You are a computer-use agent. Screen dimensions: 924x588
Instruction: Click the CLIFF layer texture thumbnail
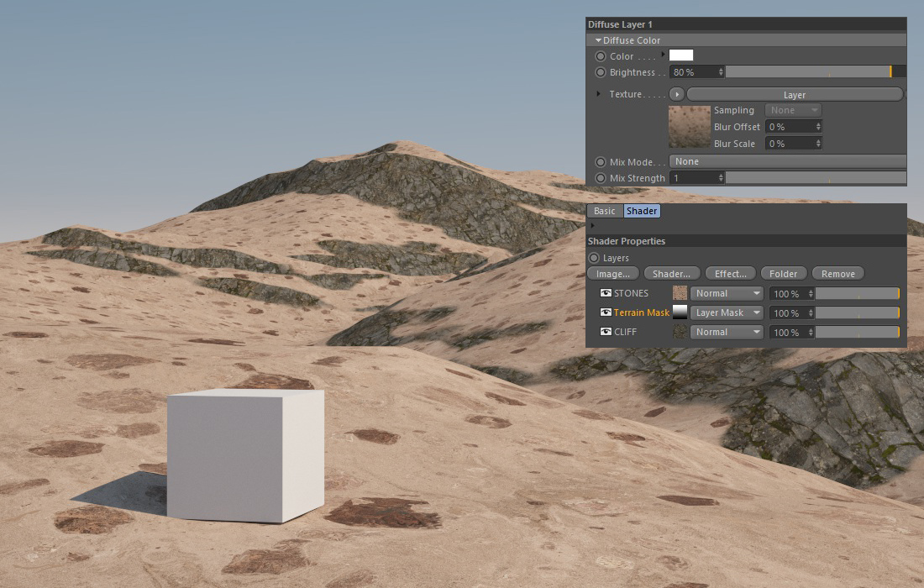680,332
